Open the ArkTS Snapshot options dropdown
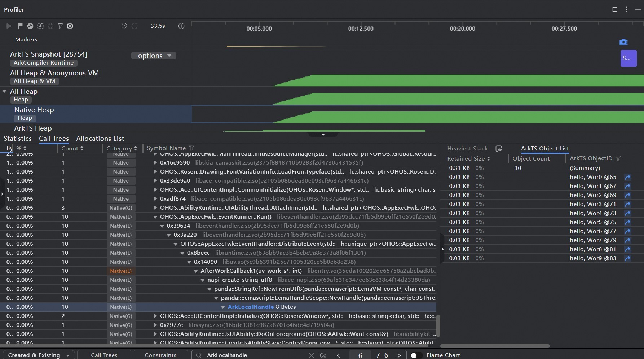Screen dimensions: 644x359 pyautogui.click(x=154, y=56)
